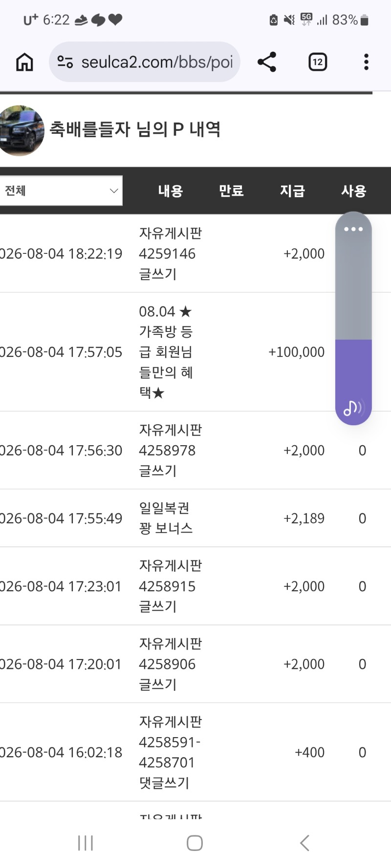Open the tab switcher showing 12
391x868 pixels.
(318, 62)
